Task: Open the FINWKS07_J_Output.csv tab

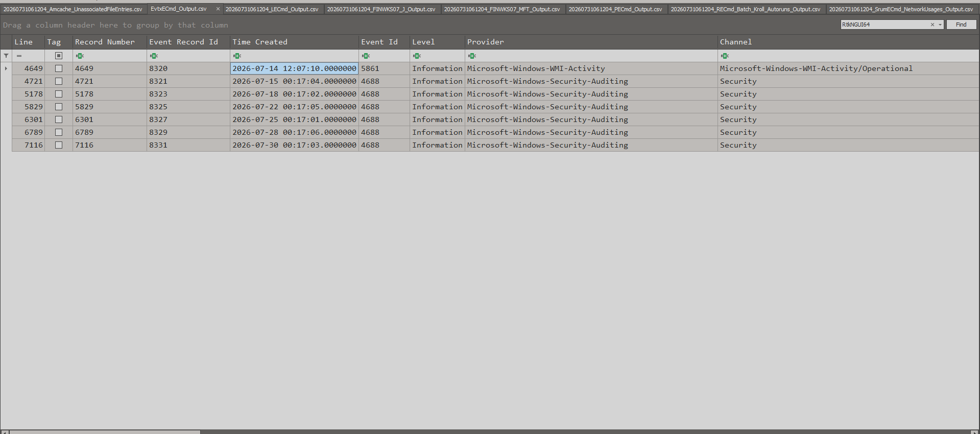Action: point(381,9)
